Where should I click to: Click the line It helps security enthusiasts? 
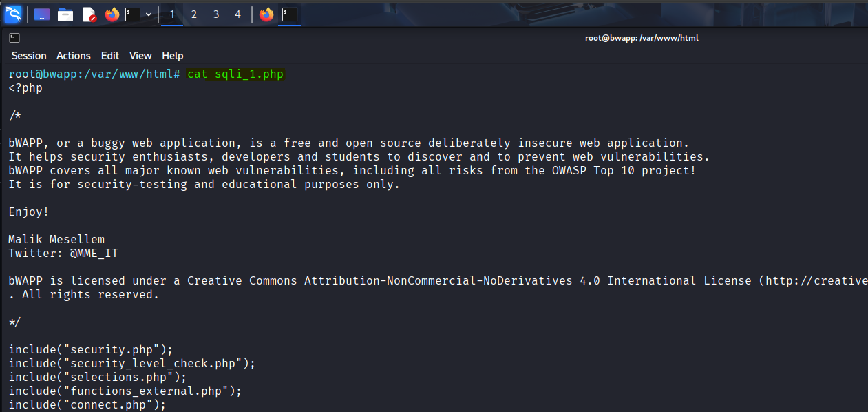click(x=359, y=156)
